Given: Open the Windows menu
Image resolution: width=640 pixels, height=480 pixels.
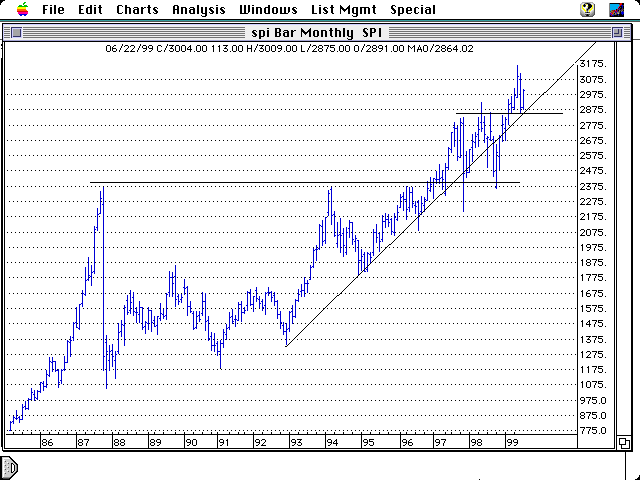Looking at the screenshot, I should tap(268, 9).
